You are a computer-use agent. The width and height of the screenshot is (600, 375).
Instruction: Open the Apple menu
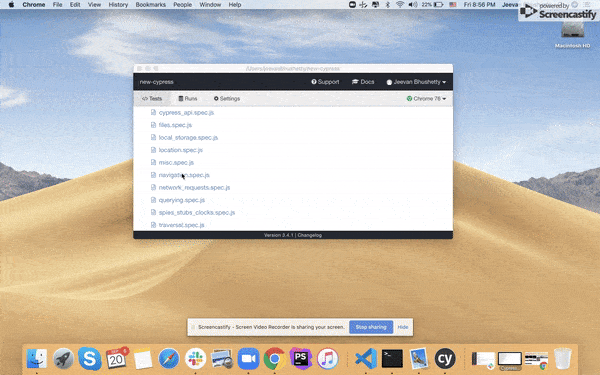(x=11, y=5)
